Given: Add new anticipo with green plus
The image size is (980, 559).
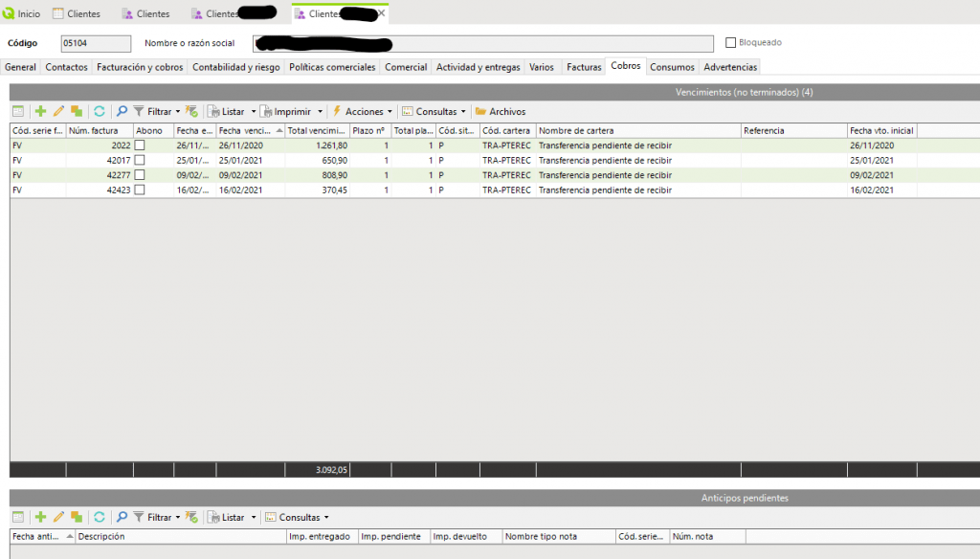Looking at the screenshot, I should 40,517.
